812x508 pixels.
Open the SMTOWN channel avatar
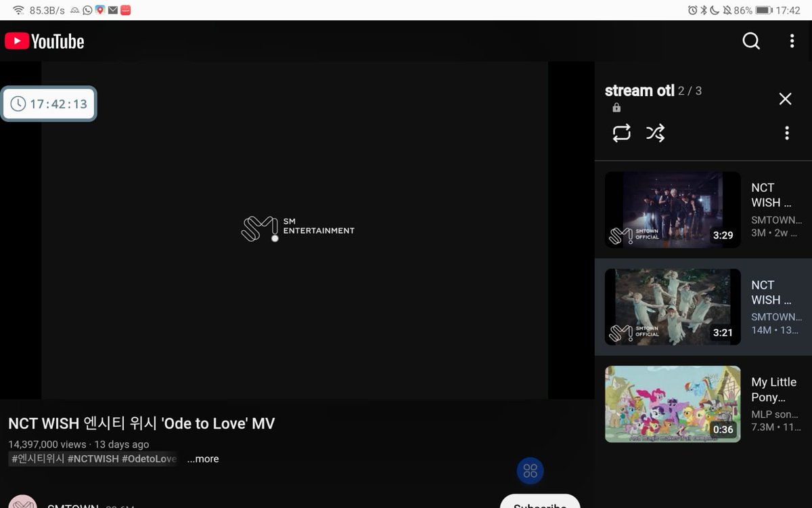point(22,502)
